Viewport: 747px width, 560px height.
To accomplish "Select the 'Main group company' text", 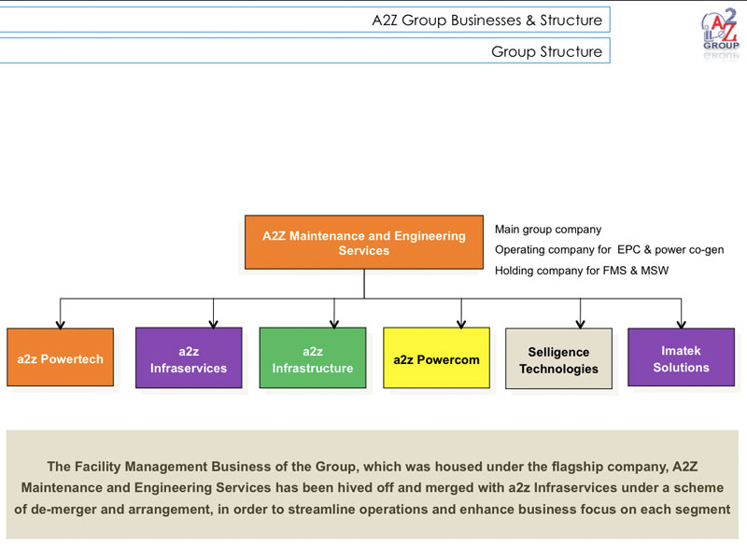I will click(548, 230).
